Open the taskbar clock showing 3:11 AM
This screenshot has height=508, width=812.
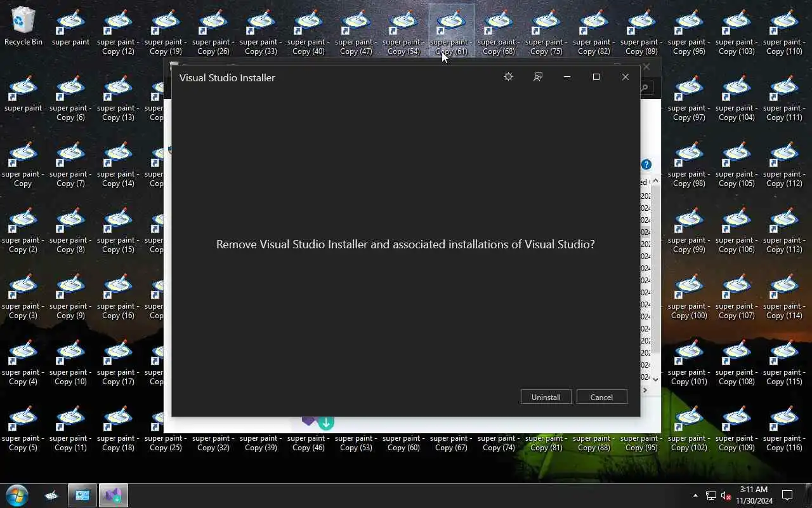coord(754,495)
